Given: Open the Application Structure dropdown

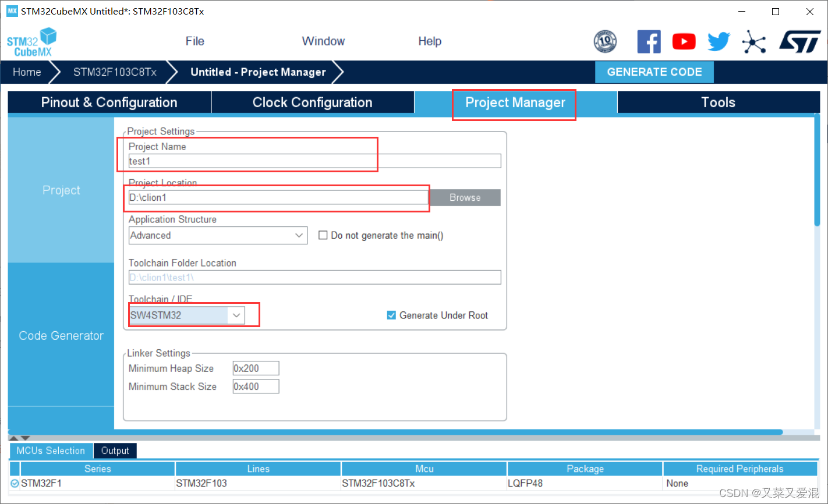Looking at the screenshot, I should coord(218,236).
